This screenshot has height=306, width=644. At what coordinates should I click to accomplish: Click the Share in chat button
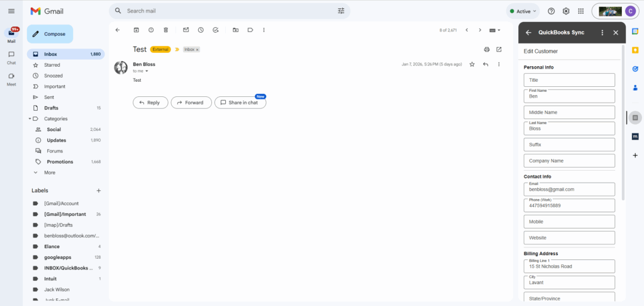240,103
